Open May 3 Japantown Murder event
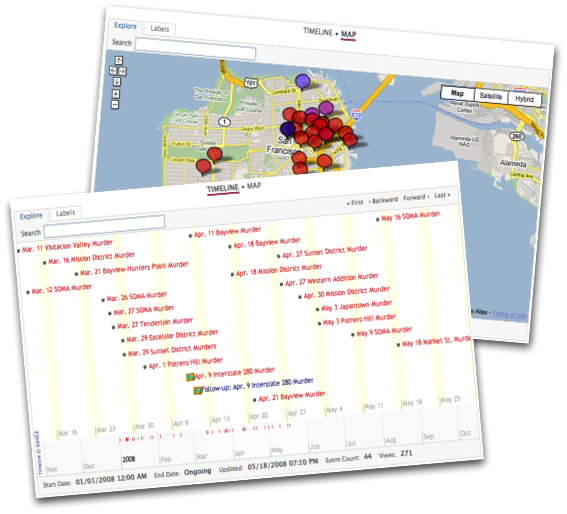The height and width of the screenshot is (514, 567). click(x=356, y=305)
